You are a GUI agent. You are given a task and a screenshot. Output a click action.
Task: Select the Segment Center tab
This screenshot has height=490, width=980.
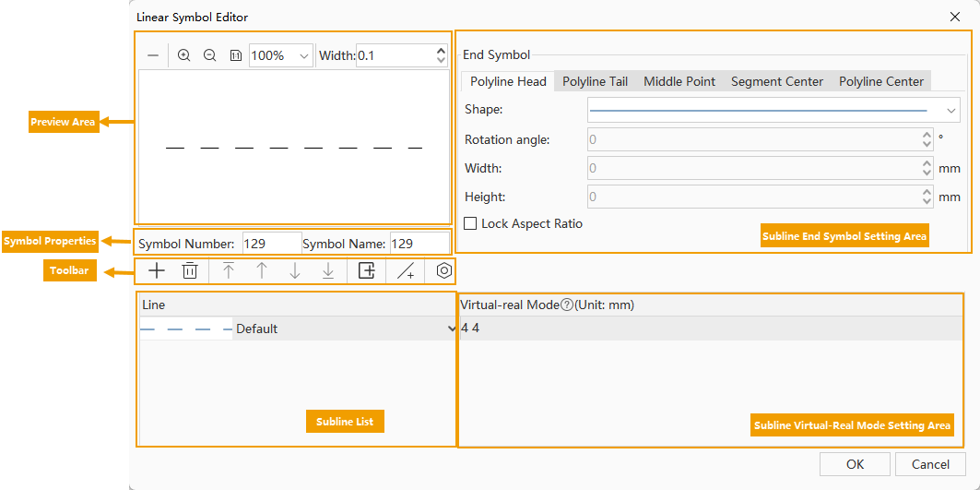pos(776,81)
